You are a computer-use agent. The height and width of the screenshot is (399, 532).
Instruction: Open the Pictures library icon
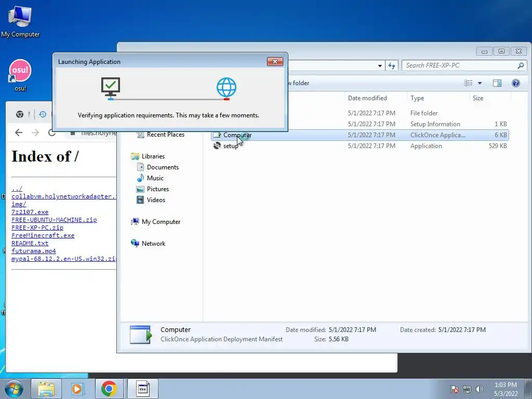pos(140,189)
